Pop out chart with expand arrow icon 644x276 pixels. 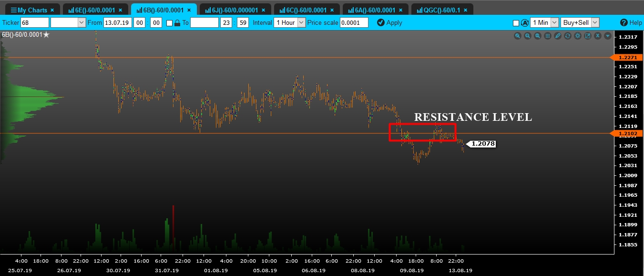tap(588, 36)
